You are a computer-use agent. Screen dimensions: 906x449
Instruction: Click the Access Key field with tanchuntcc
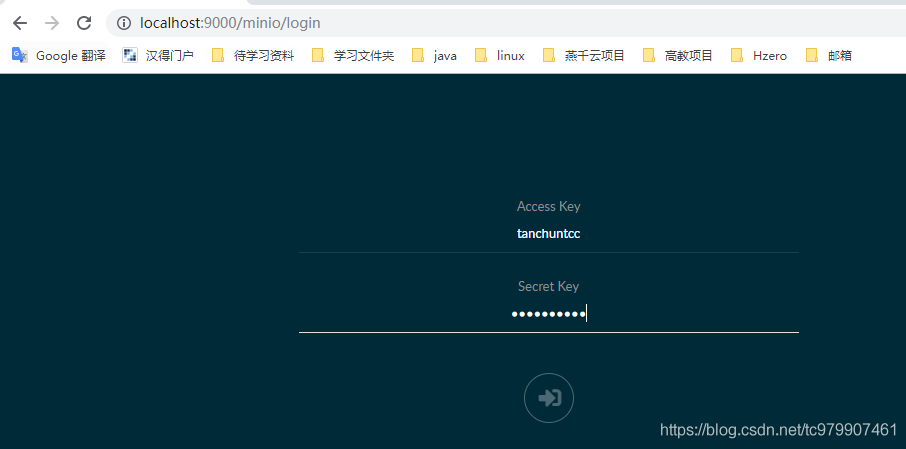click(x=548, y=234)
